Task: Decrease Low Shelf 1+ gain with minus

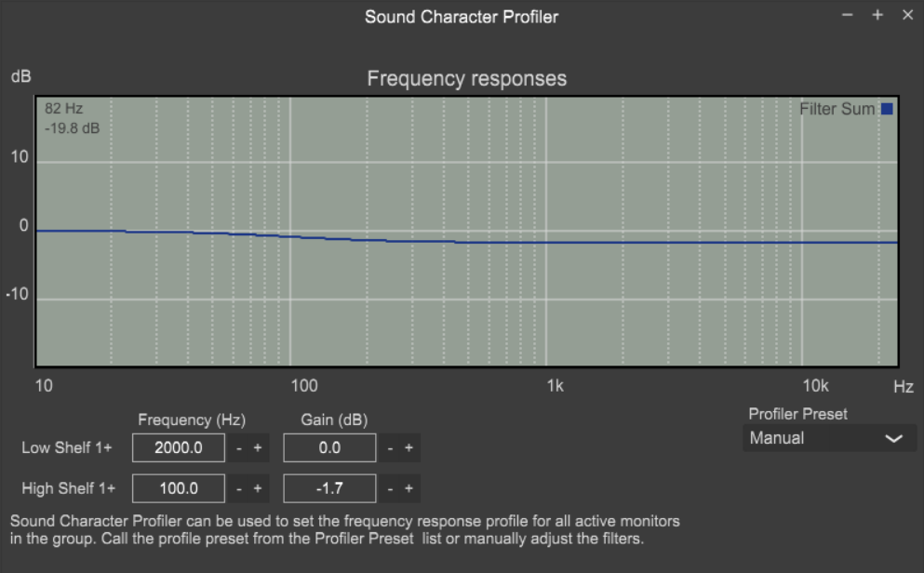Action: [x=390, y=448]
